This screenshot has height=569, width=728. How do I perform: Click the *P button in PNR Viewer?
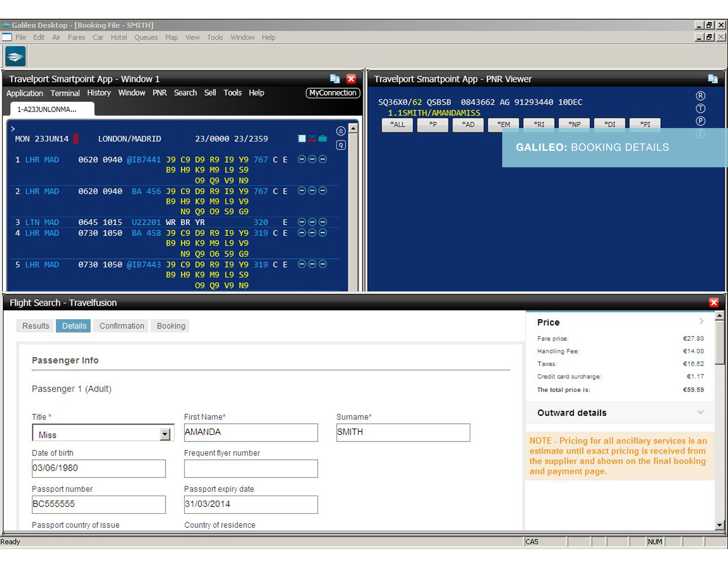click(433, 125)
